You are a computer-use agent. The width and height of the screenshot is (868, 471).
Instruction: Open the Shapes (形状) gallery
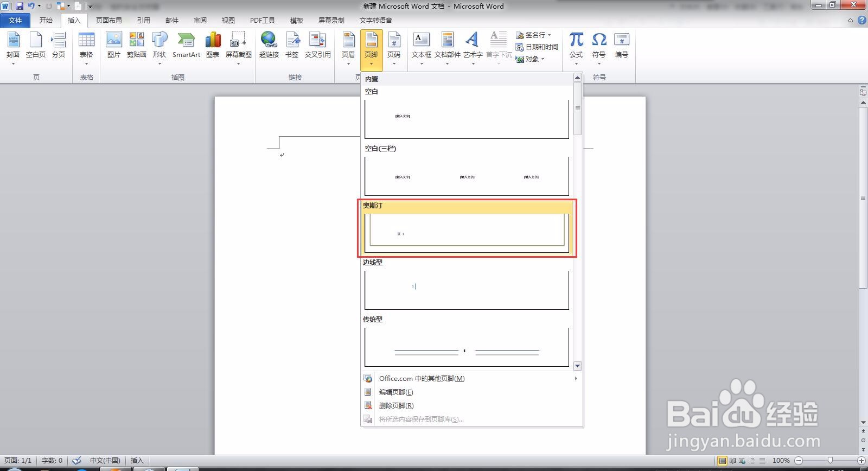click(159, 48)
